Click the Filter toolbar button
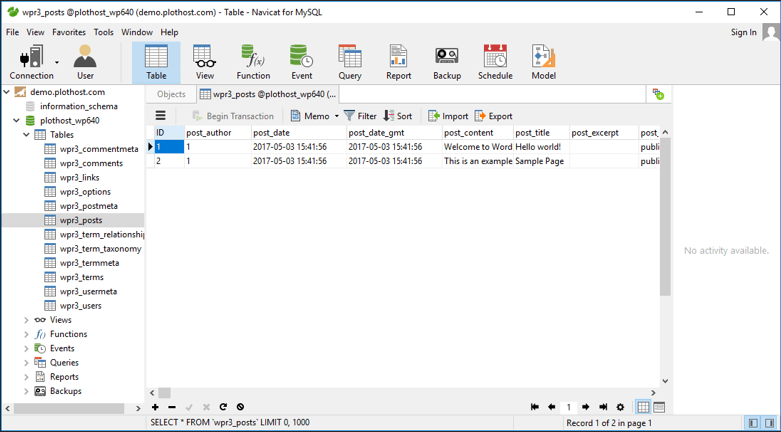Image resolution: width=781 pixels, height=432 pixels. 360,116
